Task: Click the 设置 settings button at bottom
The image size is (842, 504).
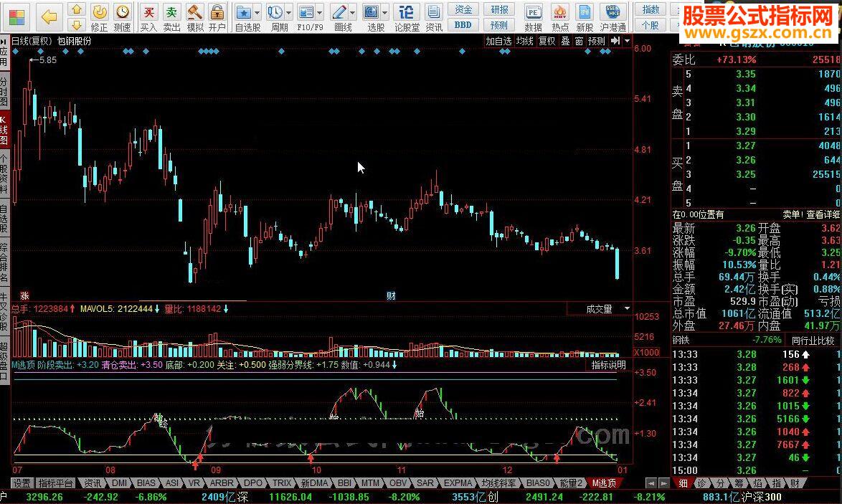Action: click(x=22, y=483)
